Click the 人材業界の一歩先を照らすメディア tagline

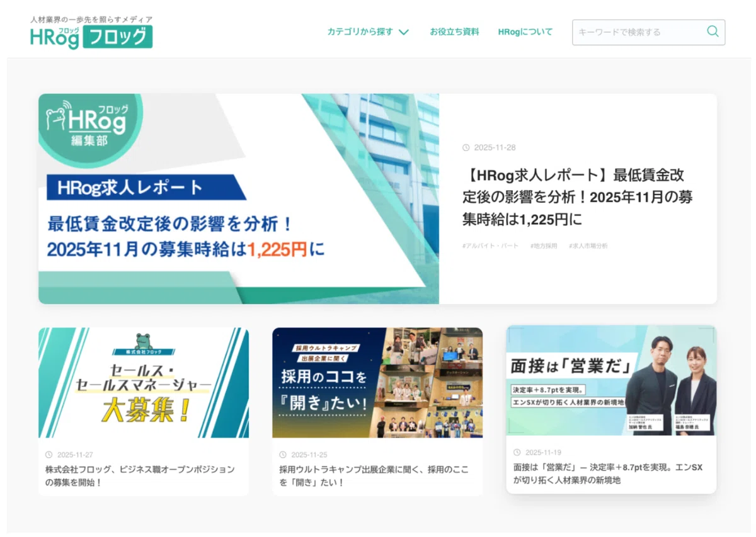pos(91,20)
